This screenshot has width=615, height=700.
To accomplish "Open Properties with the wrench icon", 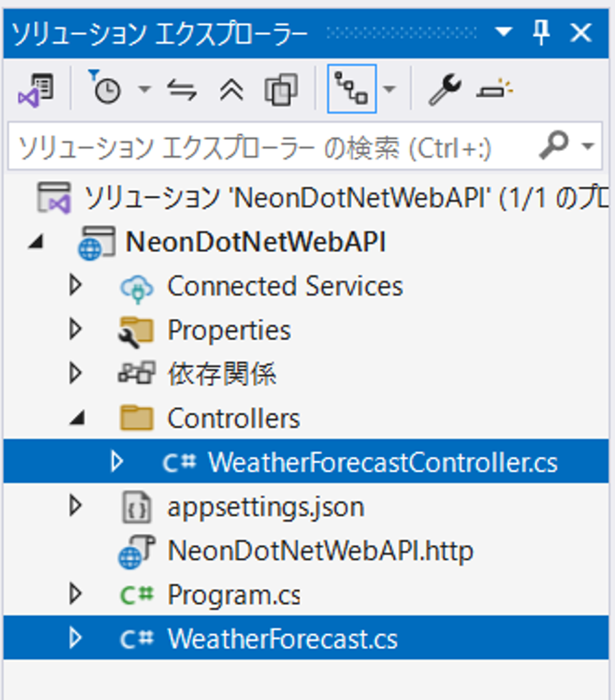I will [x=445, y=89].
